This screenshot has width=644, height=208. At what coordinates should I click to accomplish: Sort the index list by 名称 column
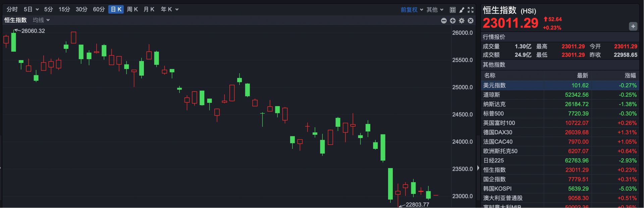coord(489,76)
